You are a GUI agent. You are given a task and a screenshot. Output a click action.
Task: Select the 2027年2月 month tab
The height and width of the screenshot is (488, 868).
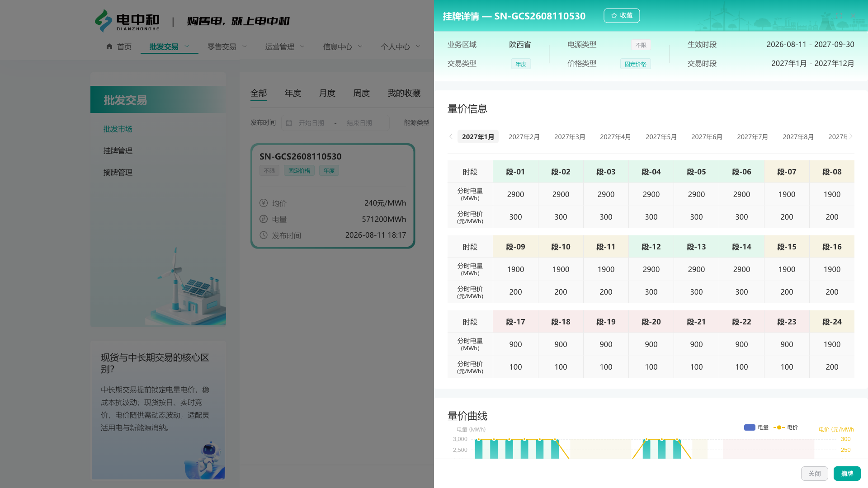coord(524,136)
